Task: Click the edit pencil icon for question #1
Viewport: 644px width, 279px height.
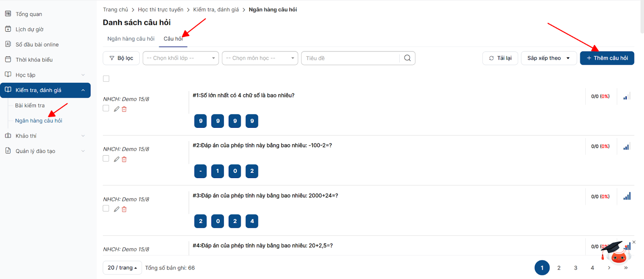Action: point(116,109)
